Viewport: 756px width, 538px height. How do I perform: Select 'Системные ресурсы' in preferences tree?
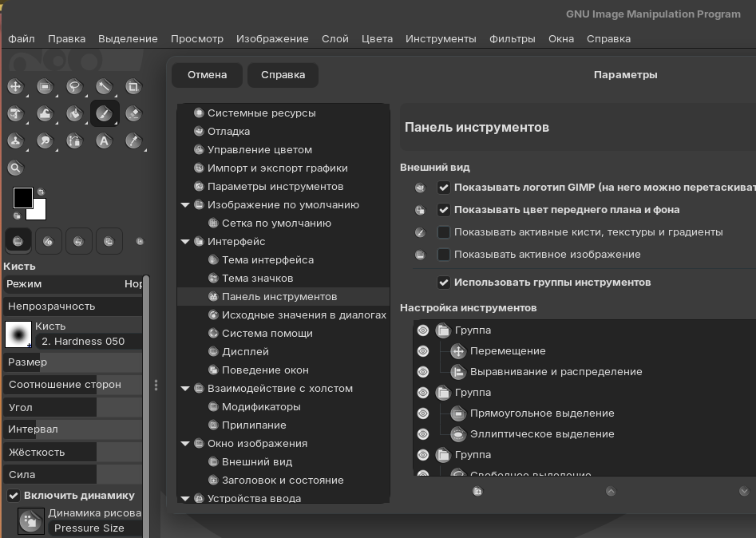261,113
